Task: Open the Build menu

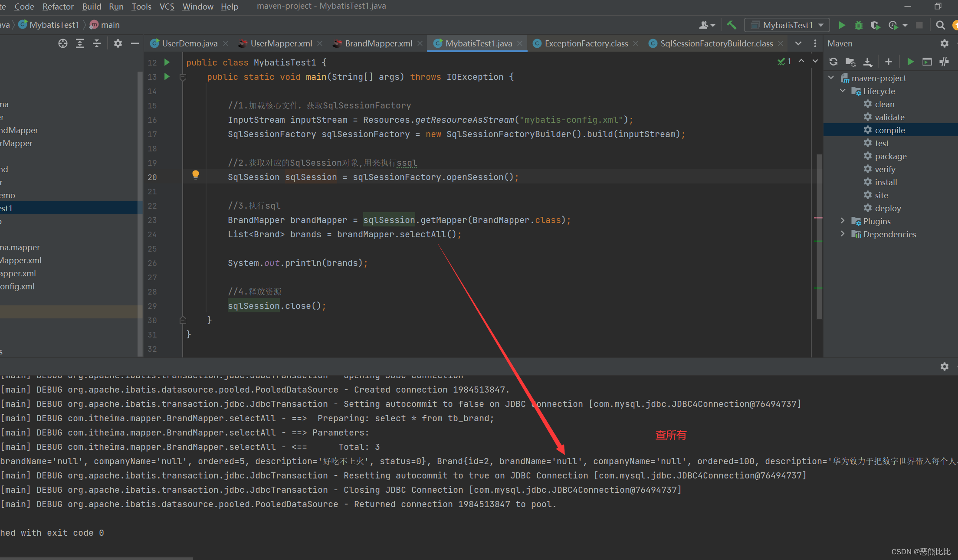Action: [x=92, y=7]
